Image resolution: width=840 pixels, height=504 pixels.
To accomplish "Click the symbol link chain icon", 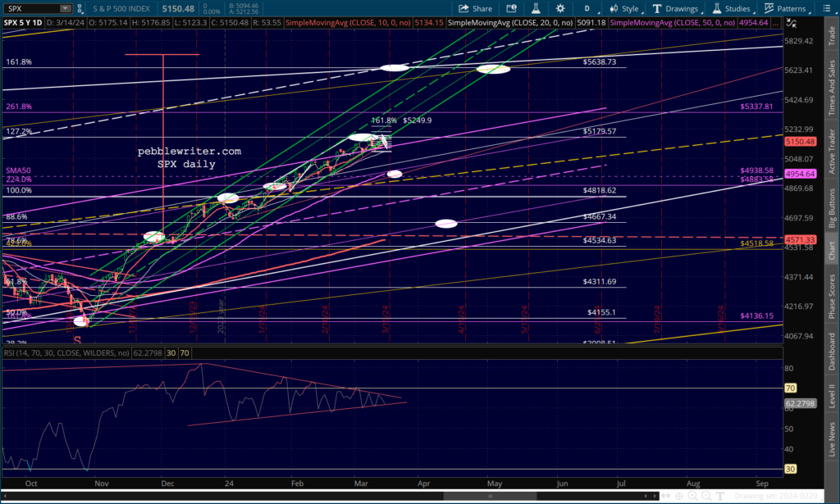I will (x=80, y=8).
